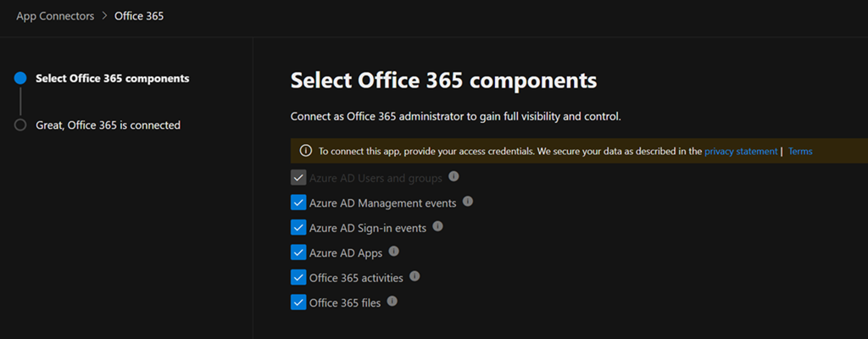
Task: Click info icon next to Azure AD Sign-in events
Action: point(437,227)
